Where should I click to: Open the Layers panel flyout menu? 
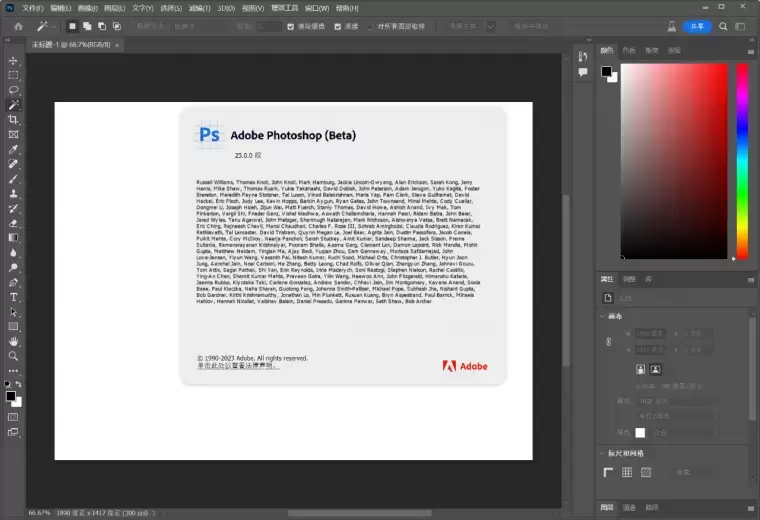(x=751, y=508)
